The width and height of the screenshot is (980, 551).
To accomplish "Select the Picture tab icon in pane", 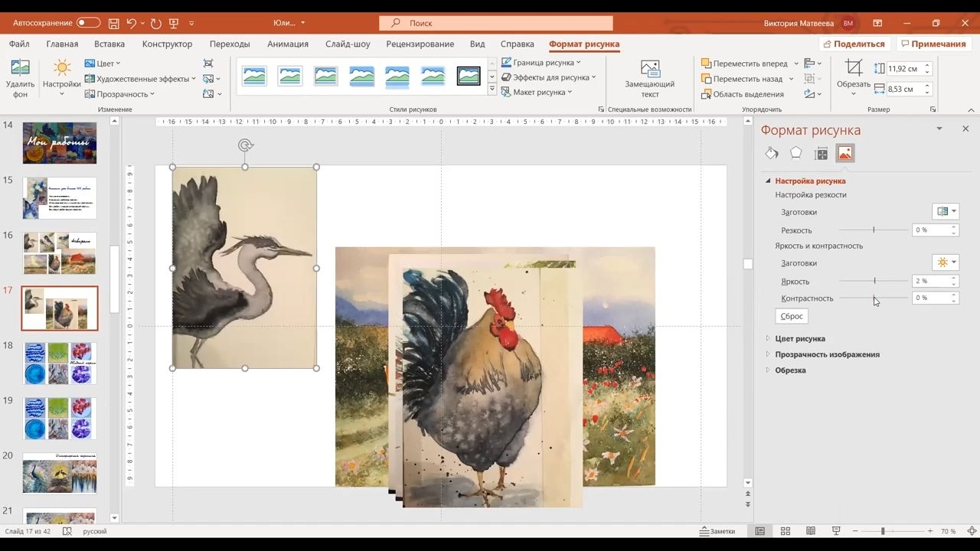I will (845, 154).
